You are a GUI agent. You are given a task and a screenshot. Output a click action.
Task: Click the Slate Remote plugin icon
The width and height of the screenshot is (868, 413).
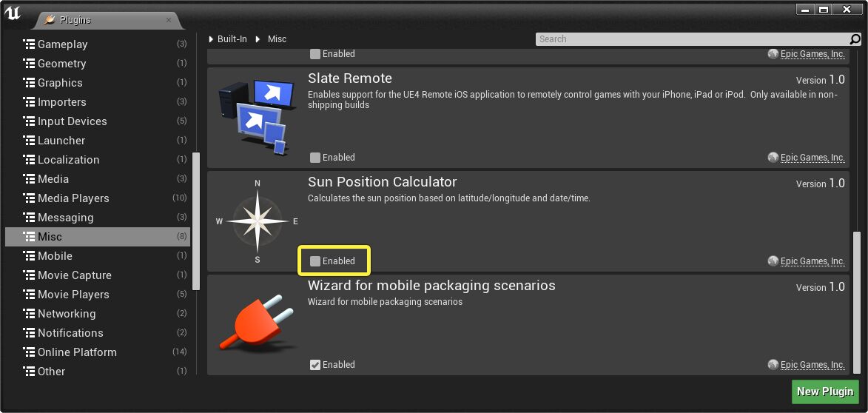point(253,115)
